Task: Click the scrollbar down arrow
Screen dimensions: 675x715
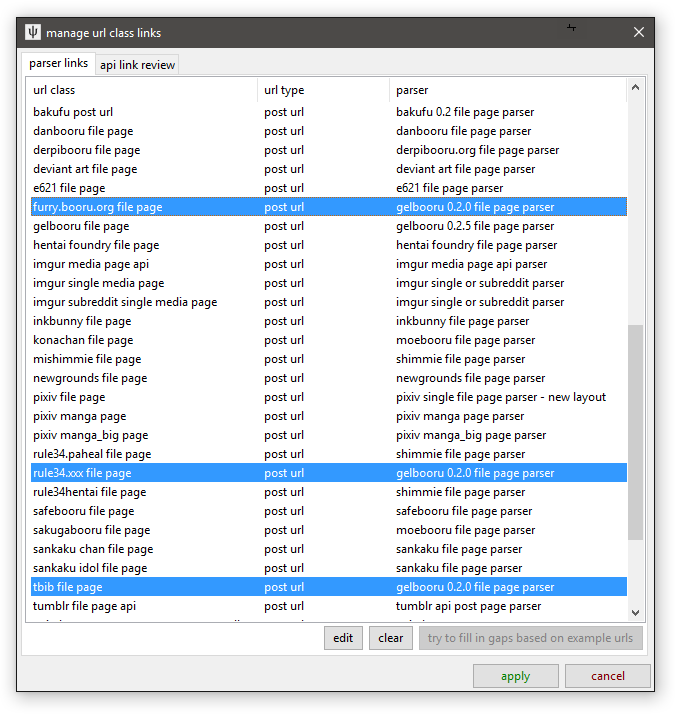Action: tap(635, 612)
